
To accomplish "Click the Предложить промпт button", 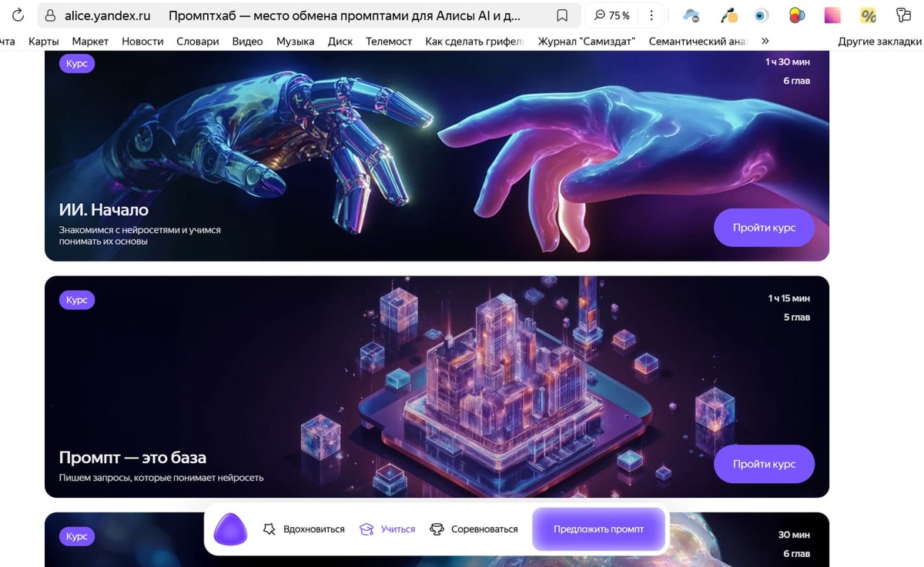I will click(x=598, y=529).
